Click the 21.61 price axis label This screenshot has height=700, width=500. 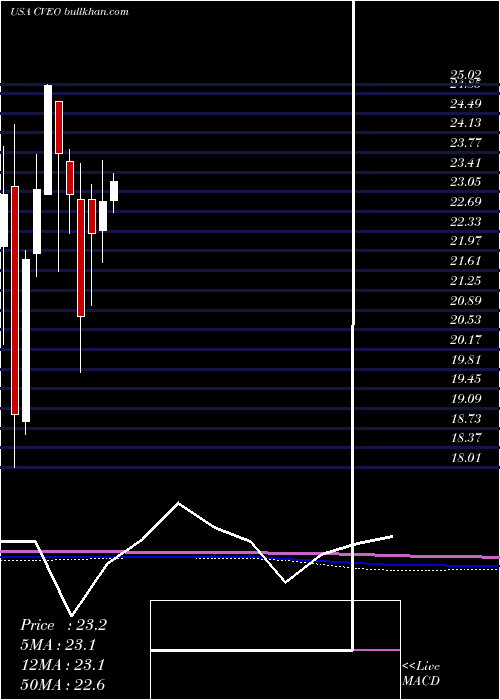[x=466, y=261]
